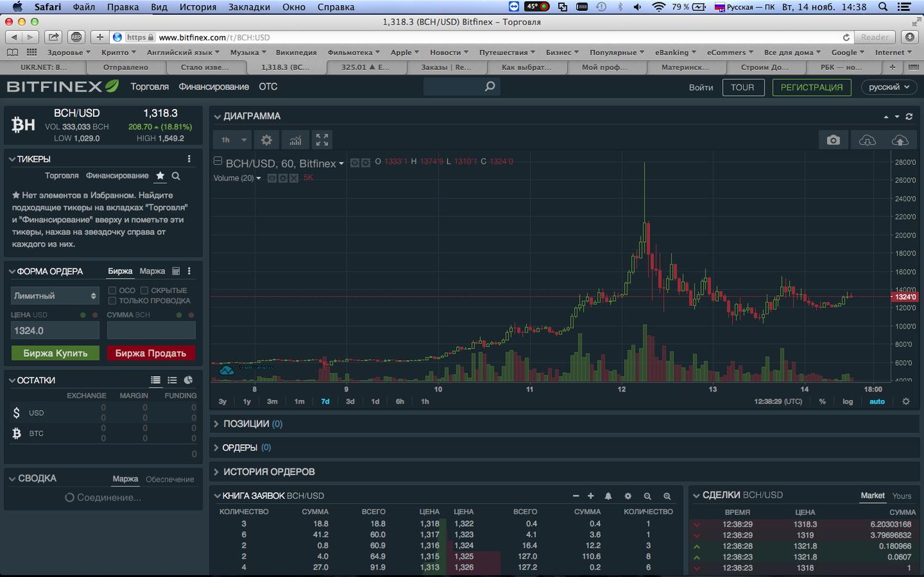Open the Финансирование menu item
The height and width of the screenshot is (577, 924).
click(x=214, y=87)
